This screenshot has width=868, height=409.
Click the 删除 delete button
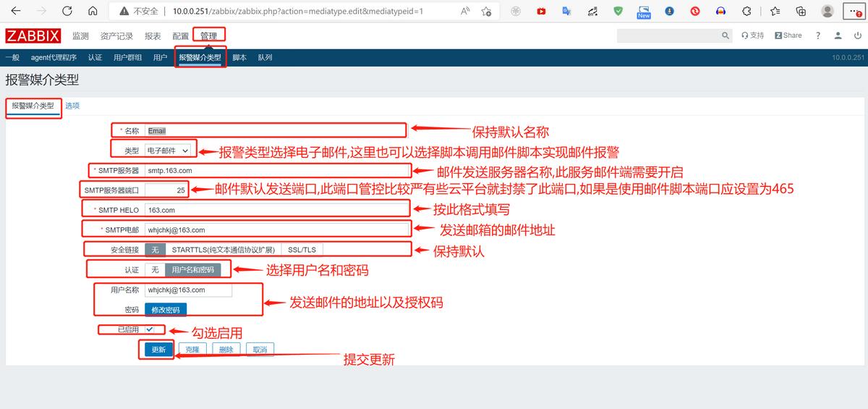[226, 350]
